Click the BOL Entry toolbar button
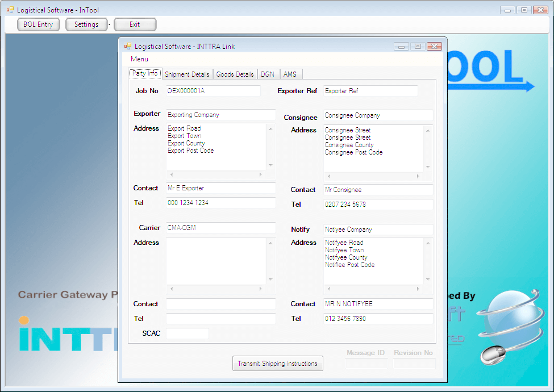Image resolution: width=554 pixels, height=392 pixels. [38, 24]
